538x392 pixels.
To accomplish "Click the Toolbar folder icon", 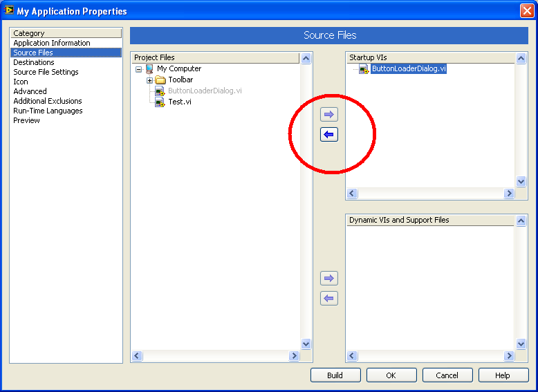I will point(160,80).
